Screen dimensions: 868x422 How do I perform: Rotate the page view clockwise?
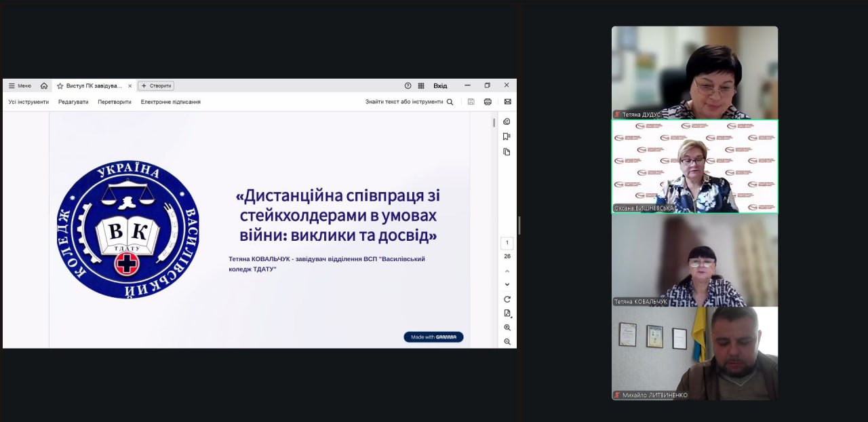(x=507, y=299)
